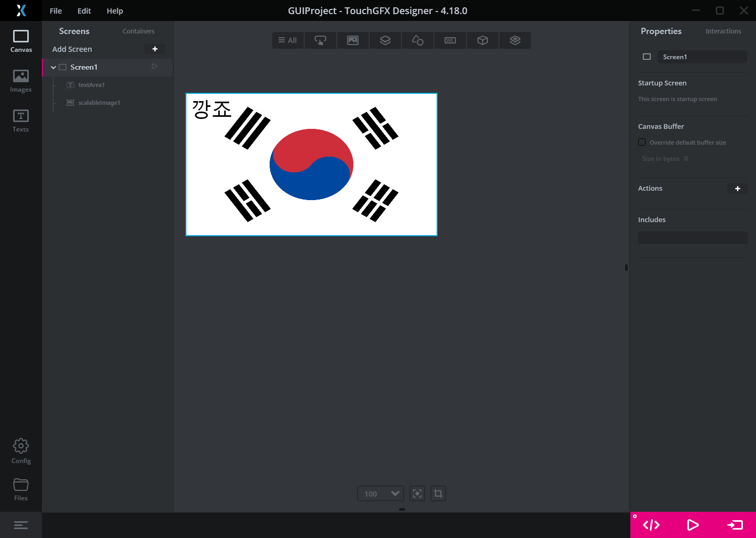Open the Images widget category
The image size is (756, 538).
coord(353,40)
